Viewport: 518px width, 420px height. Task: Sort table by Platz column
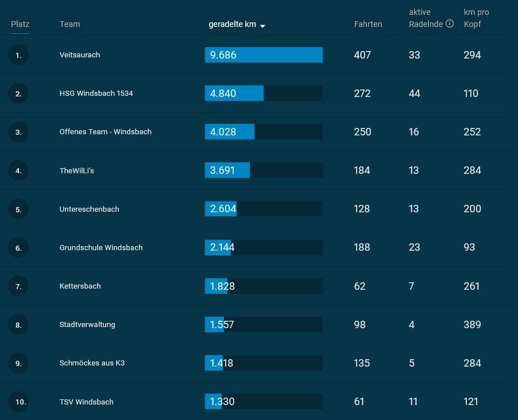[x=20, y=24]
